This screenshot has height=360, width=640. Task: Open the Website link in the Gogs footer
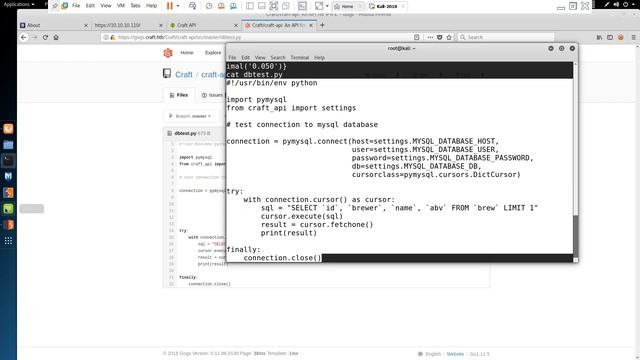[455, 354]
